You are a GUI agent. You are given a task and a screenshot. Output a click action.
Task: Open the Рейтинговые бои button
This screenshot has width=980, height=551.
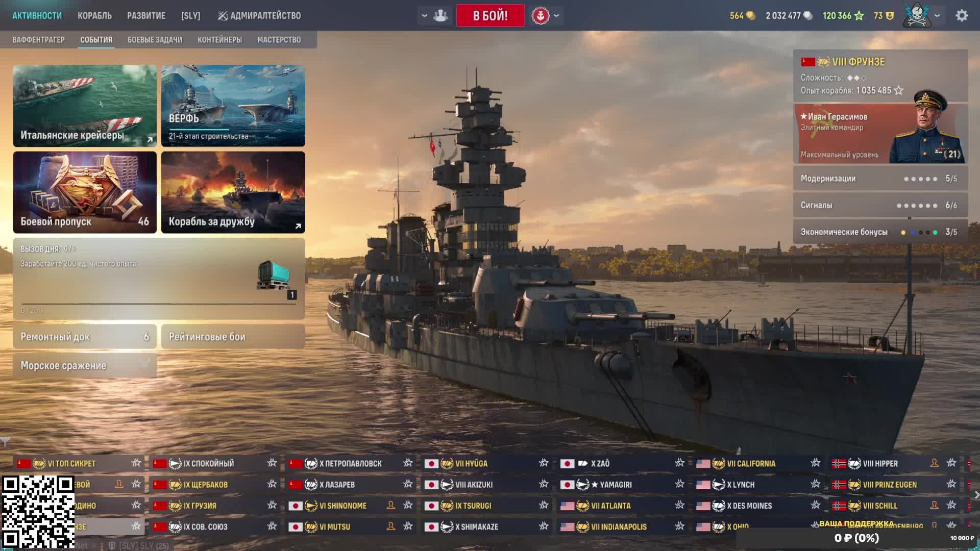click(x=233, y=337)
